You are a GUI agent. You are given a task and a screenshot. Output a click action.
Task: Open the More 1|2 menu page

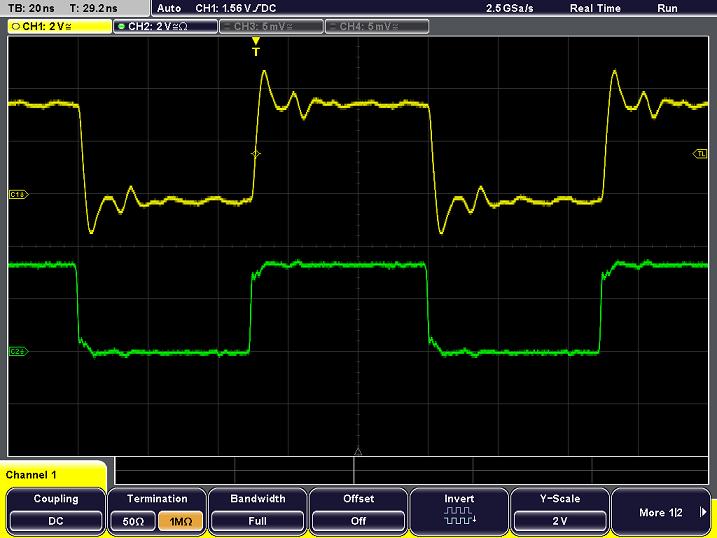(x=660, y=512)
